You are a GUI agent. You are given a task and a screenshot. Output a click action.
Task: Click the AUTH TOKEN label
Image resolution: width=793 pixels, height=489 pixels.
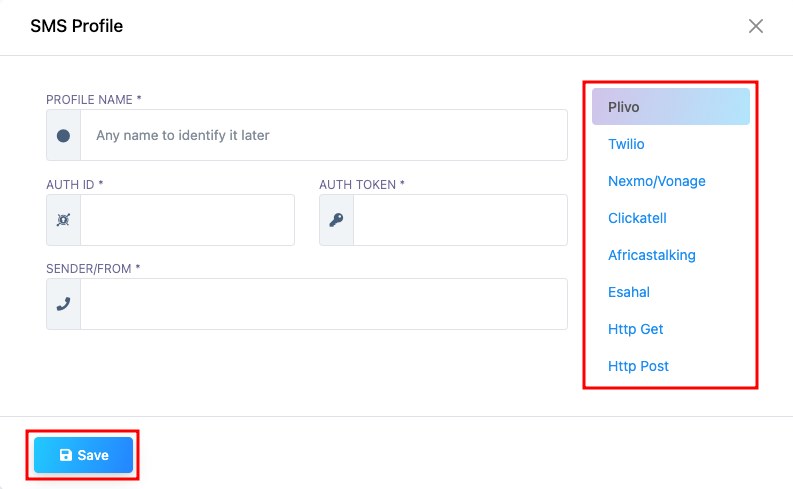point(362,185)
